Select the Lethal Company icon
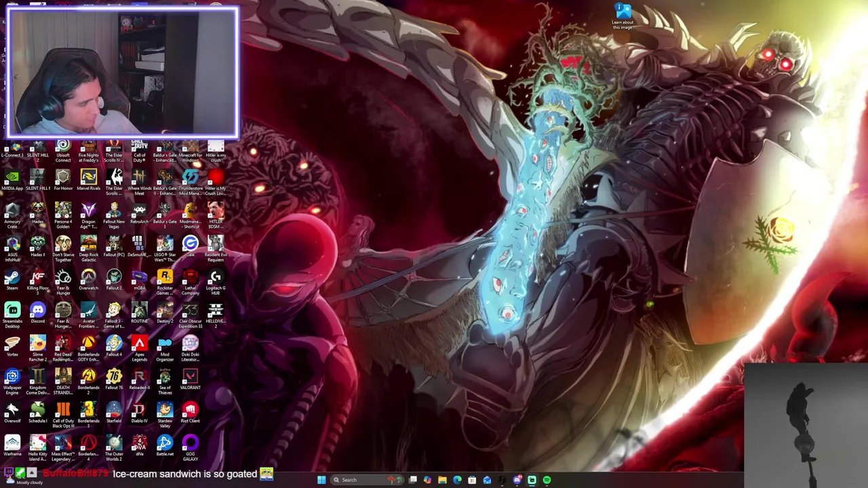Image resolution: width=868 pixels, height=488 pixels. pos(190,282)
